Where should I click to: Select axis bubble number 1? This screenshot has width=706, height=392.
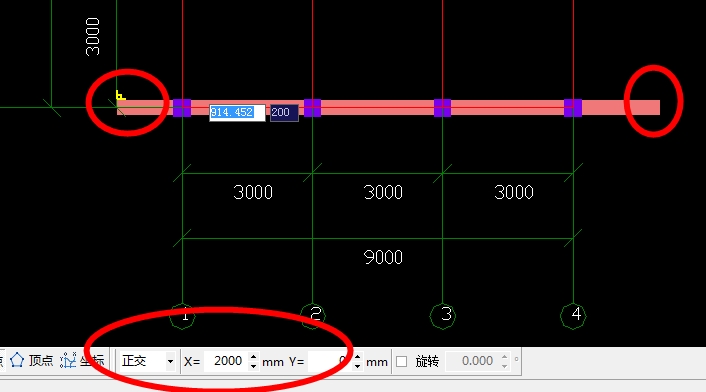182,316
